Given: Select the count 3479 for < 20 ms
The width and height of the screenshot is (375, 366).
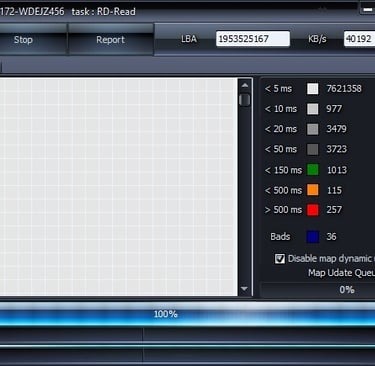Looking at the screenshot, I should click(336, 129).
